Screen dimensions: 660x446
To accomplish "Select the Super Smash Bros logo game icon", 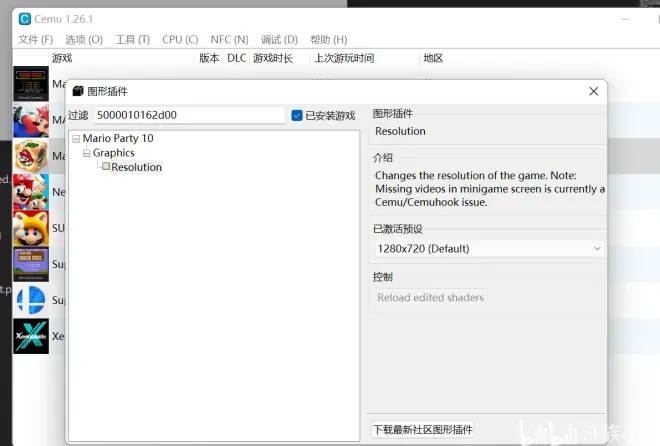I will click(x=31, y=300).
